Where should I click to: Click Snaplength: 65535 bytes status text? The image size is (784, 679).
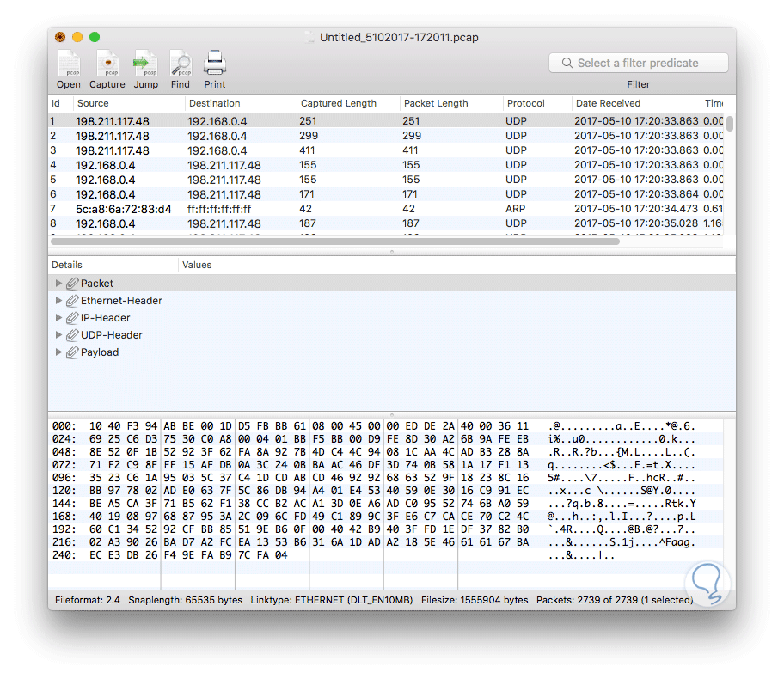coord(185,600)
